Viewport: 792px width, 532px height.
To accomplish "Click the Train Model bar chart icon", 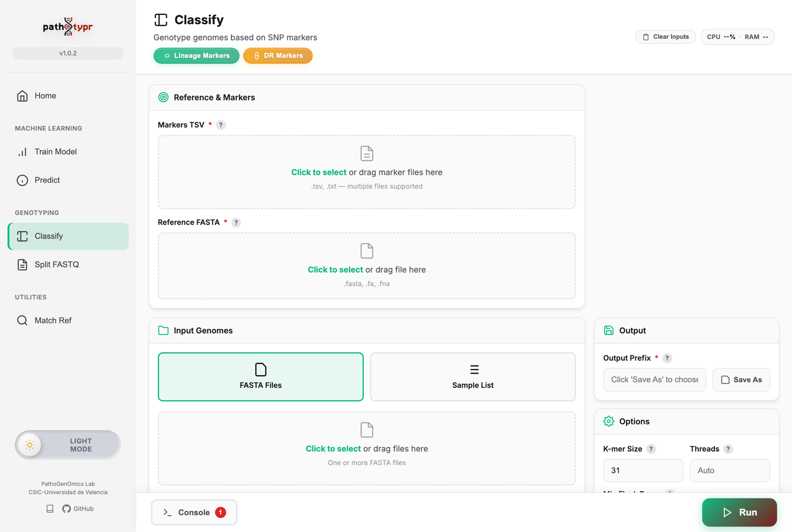I will tap(22, 152).
